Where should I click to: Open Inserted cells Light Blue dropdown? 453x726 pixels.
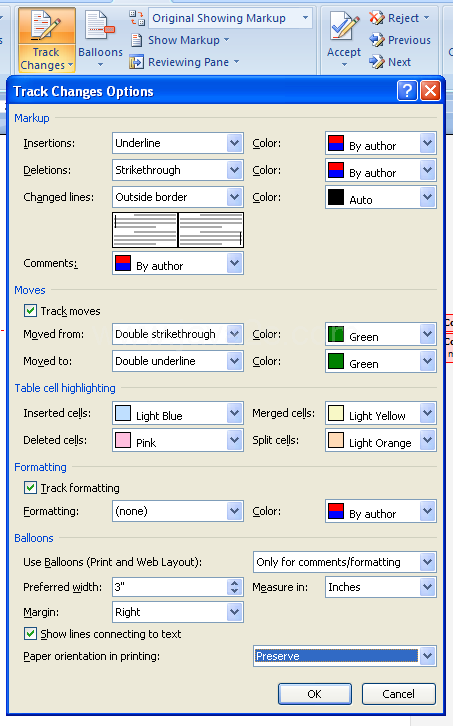point(178,413)
